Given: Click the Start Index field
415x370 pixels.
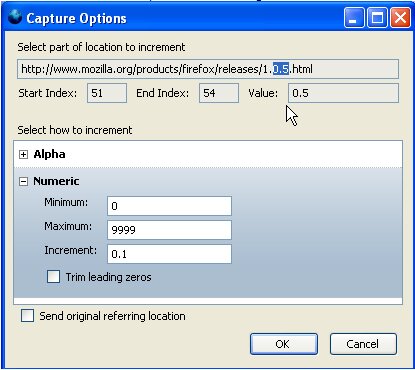Looking at the screenshot, I should 107,93.
